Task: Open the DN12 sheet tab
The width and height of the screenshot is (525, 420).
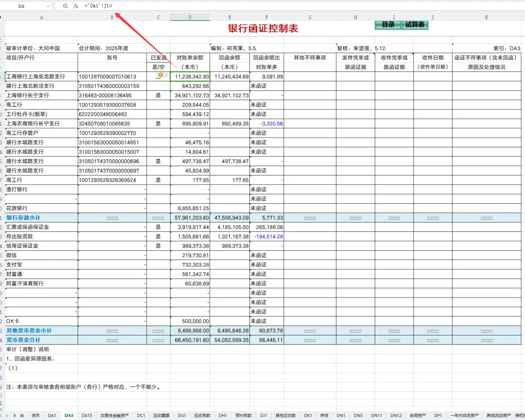Action: [396, 415]
